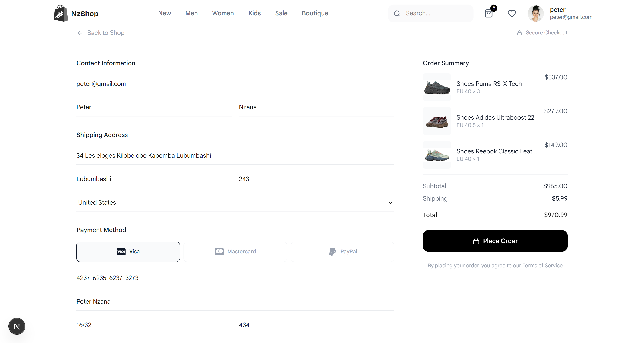Screen dimensions: 644x343
Task: Open the wishlist heart icon
Action: (x=511, y=13)
